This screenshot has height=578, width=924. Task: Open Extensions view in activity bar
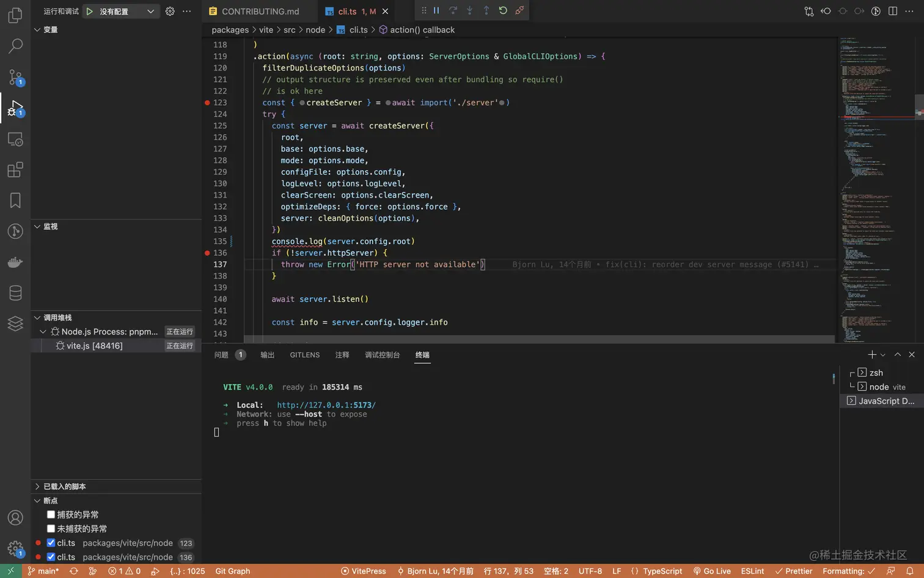pos(15,169)
